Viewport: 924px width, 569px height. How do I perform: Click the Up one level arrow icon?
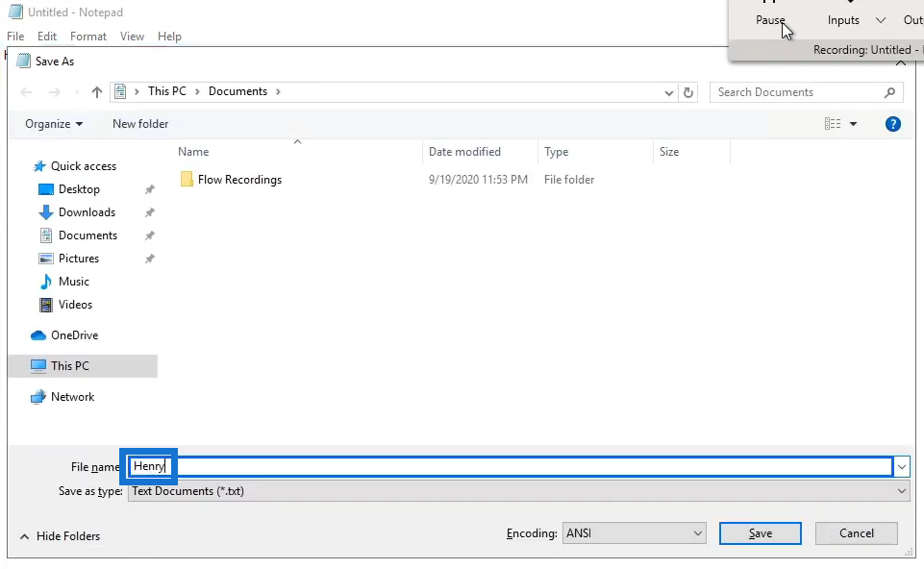pos(97,92)
